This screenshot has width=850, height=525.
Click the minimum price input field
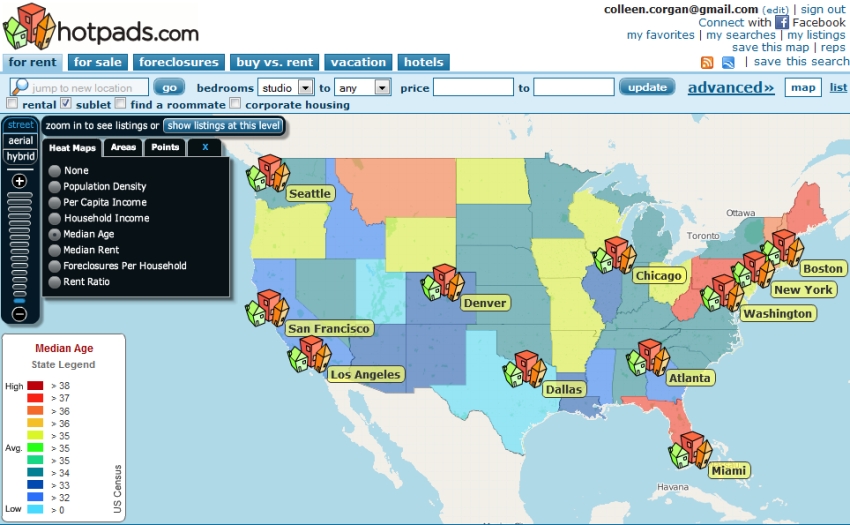[473, 87]
